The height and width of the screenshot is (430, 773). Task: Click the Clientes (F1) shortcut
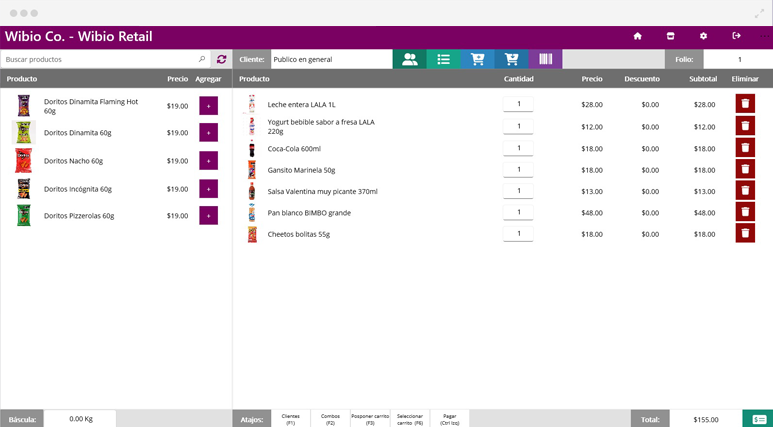[x=291, y=419]
